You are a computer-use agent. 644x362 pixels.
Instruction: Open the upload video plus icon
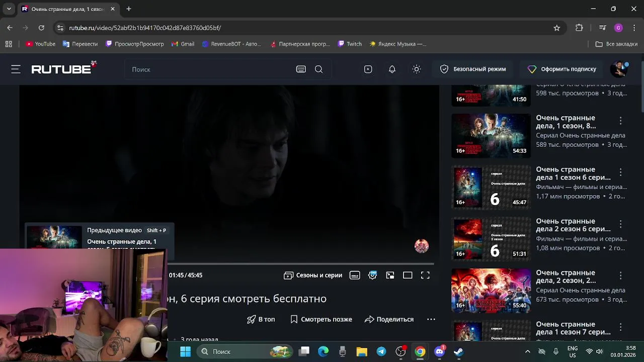(368, 69)
